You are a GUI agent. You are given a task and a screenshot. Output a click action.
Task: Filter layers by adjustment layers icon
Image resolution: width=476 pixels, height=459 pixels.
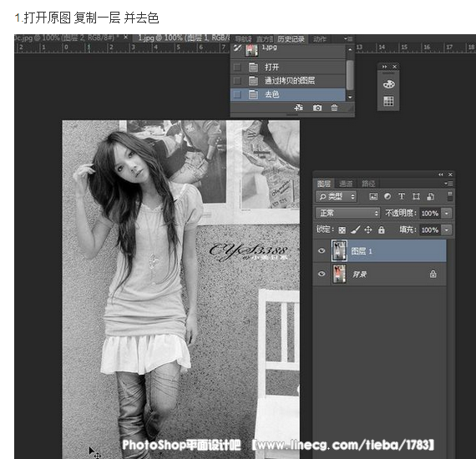pyautogui.click(x=387, y=196)
